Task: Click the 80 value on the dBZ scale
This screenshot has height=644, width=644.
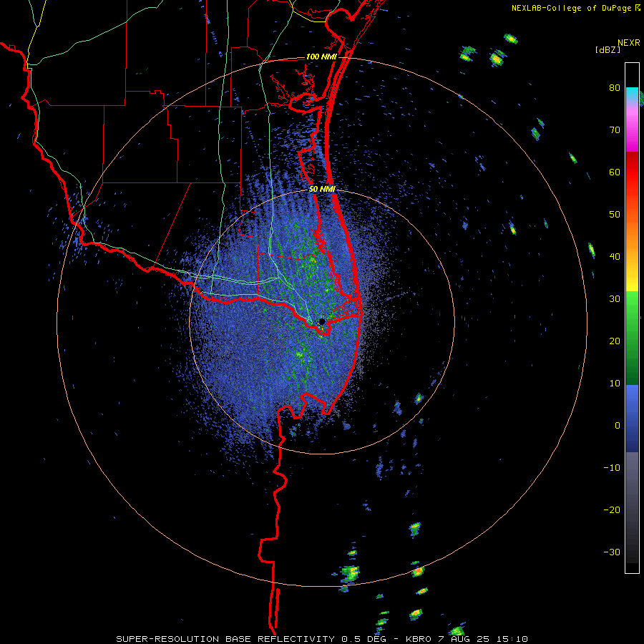Action: [x=615, y=87]
